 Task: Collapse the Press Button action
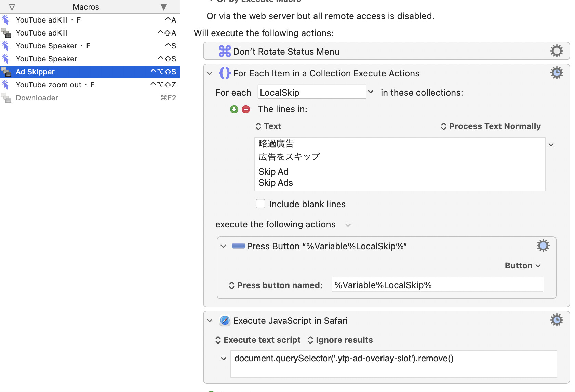click(224, 246)
